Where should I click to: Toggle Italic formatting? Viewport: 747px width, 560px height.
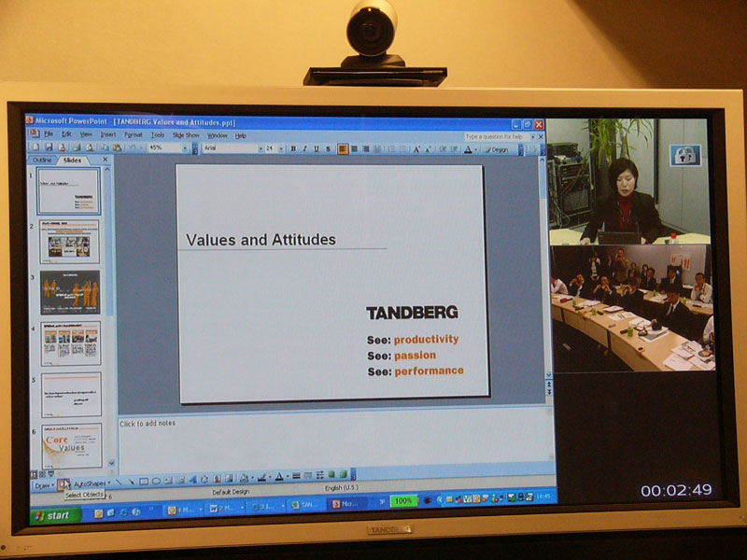(305, 149)
